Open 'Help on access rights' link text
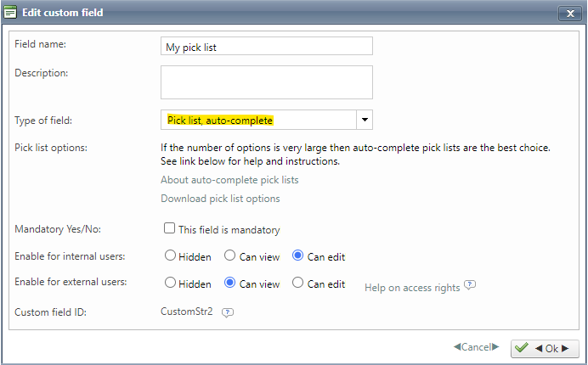The height and width of the screenshot is (365, 588). point(412,288)
